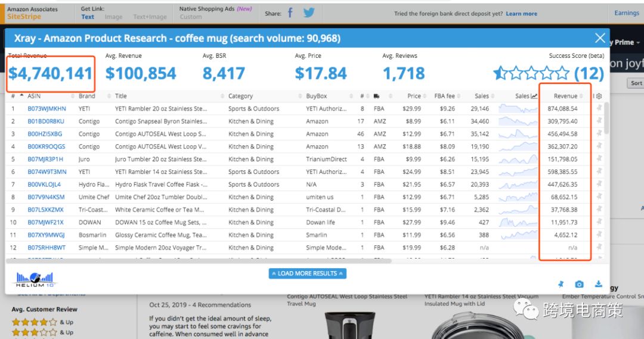Viewport: 644px width, 339px height.
Task: Click revenue value 874,088.54
Action: pos(562,108)
